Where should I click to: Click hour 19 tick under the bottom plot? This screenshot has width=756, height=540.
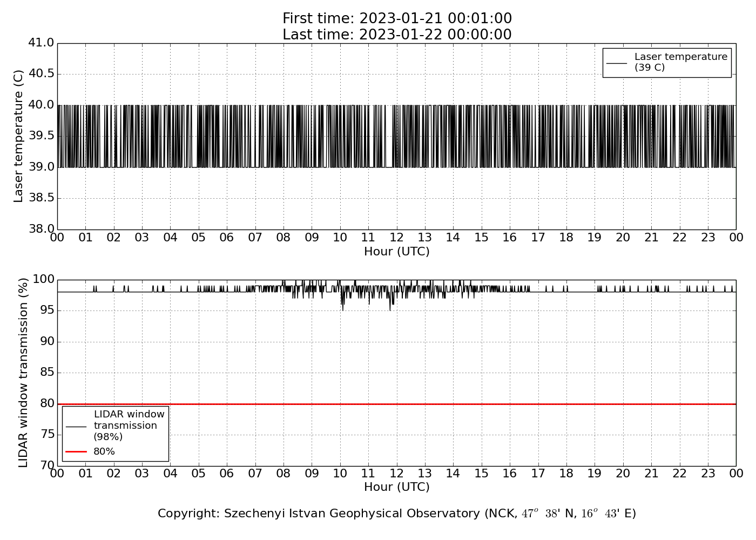595,474
